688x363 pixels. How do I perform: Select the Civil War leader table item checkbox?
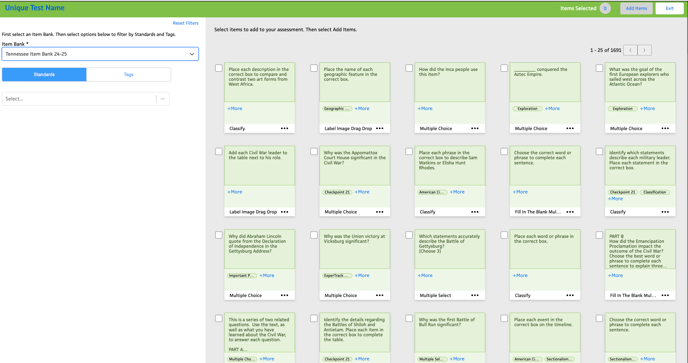click(219, 151)
